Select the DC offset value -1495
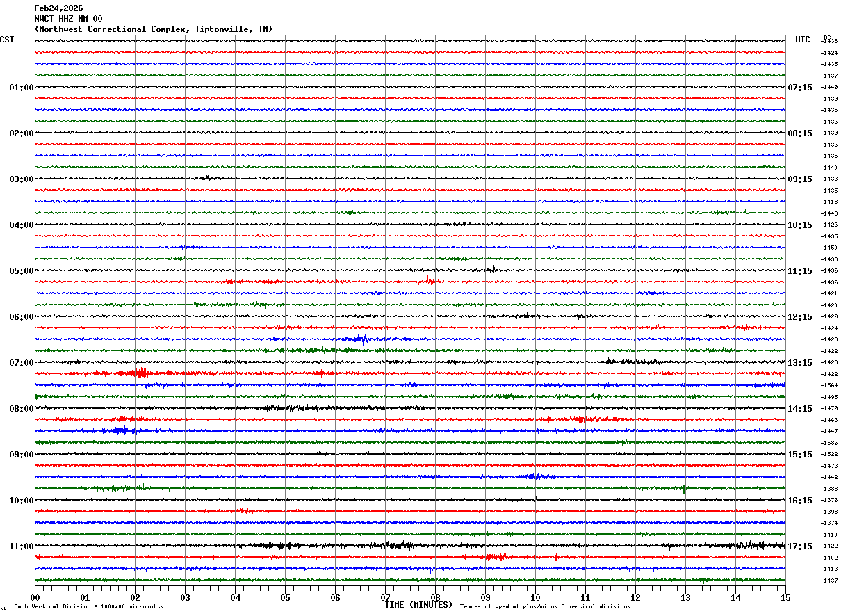Screen dimensions: 841x616 [x=828, y=397]
